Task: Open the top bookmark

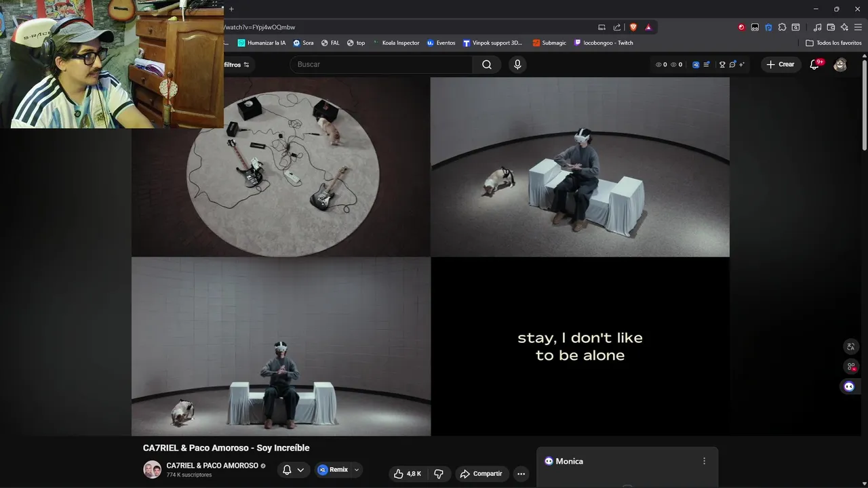Action: pos(356,43)
